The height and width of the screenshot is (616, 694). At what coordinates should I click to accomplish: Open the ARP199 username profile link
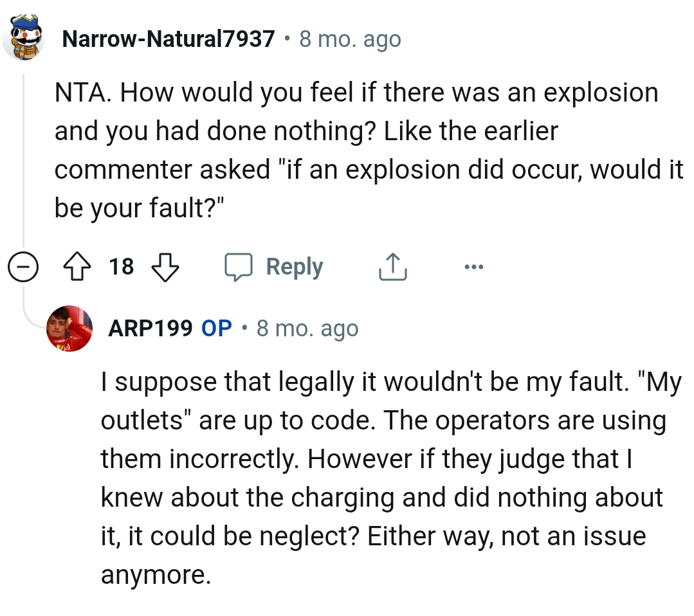(150, 329)
